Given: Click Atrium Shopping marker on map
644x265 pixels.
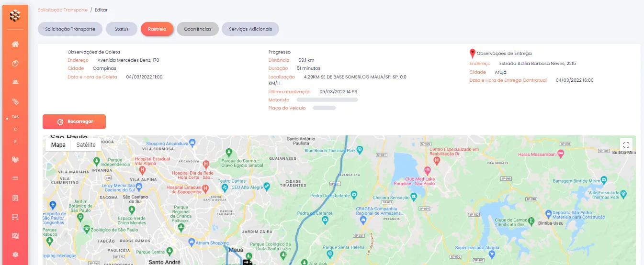Looking at the screenshot, I should coord(192,243).
